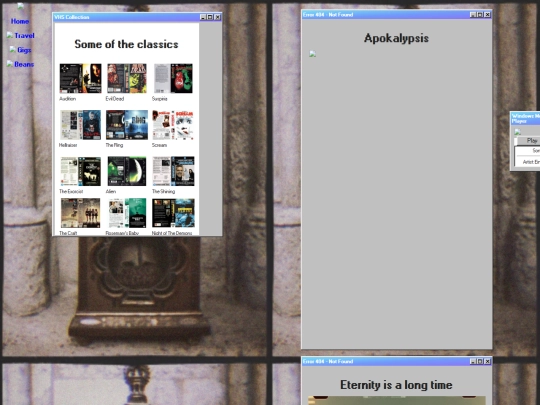Close the Apokalypsis Error 404 window
This screenshot has width=540, height=405.
click(488, 14)
